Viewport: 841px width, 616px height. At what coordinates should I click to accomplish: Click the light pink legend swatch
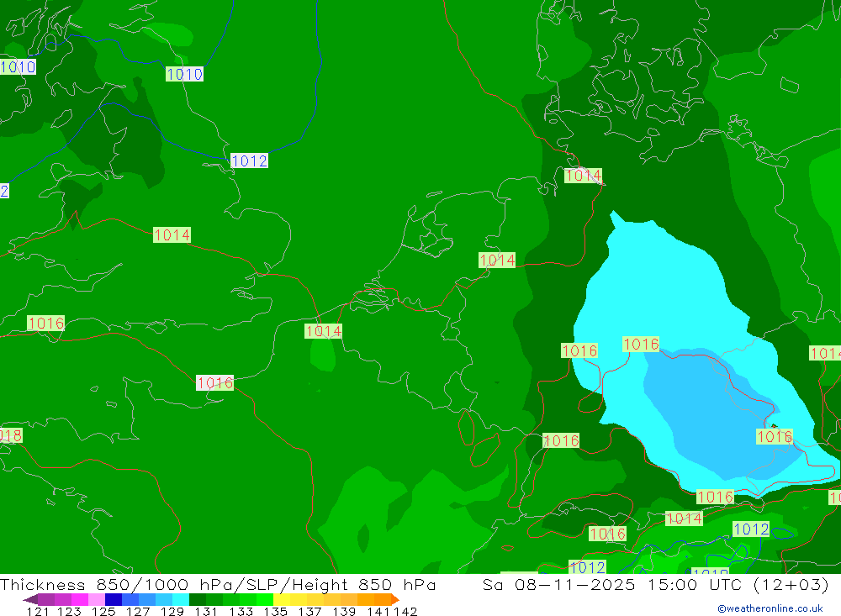pyautogui.click(x=97, y=599)
